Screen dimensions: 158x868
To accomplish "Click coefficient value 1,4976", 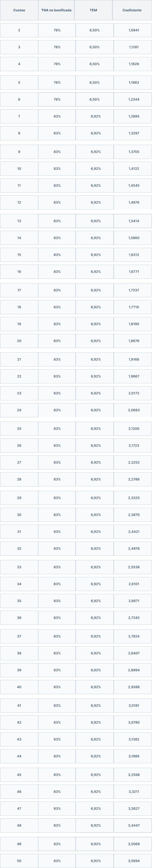I will tap(134, 202).
